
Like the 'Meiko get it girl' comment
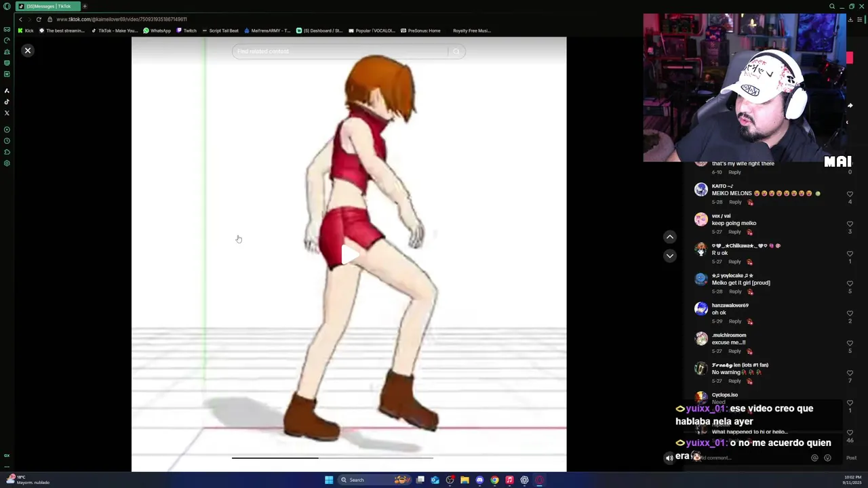850,284
